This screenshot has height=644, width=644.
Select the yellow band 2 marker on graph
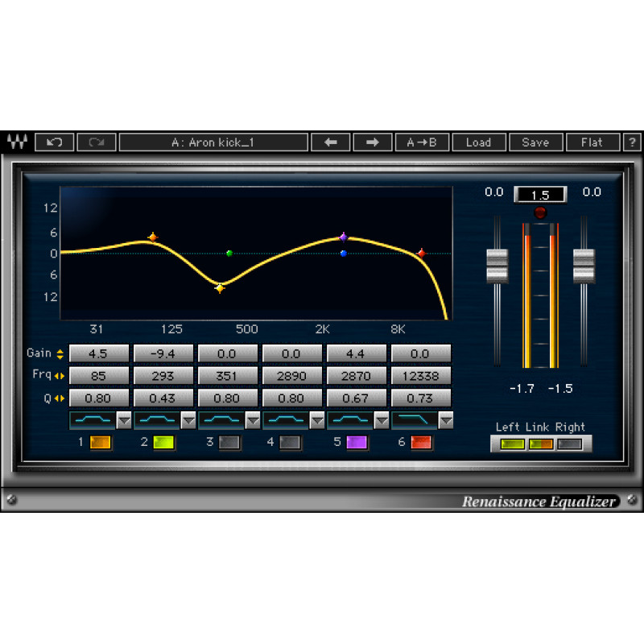click(x=220, y=288)
